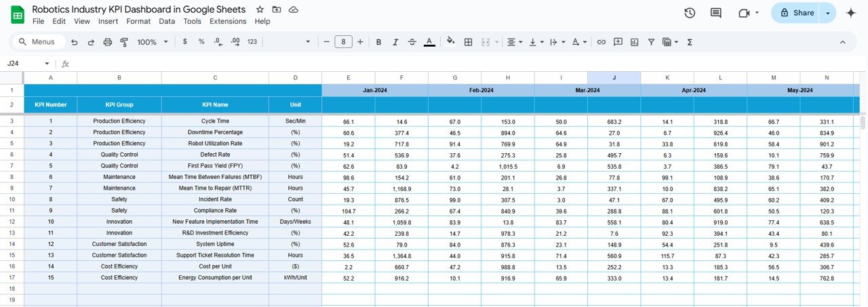Open the File menu
Image resolution: width=868 pixels, height=307 pixels.
point(38,21)
